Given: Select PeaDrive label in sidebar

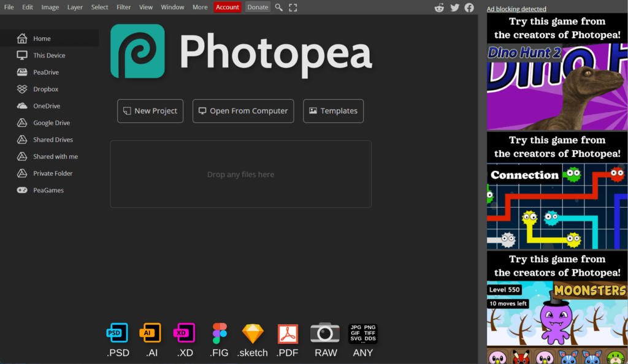Looking at the screenshot, I should [45, 72].
